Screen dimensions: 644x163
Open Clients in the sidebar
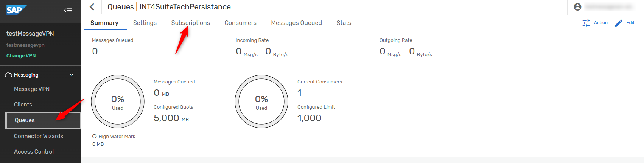pos(23,105)
